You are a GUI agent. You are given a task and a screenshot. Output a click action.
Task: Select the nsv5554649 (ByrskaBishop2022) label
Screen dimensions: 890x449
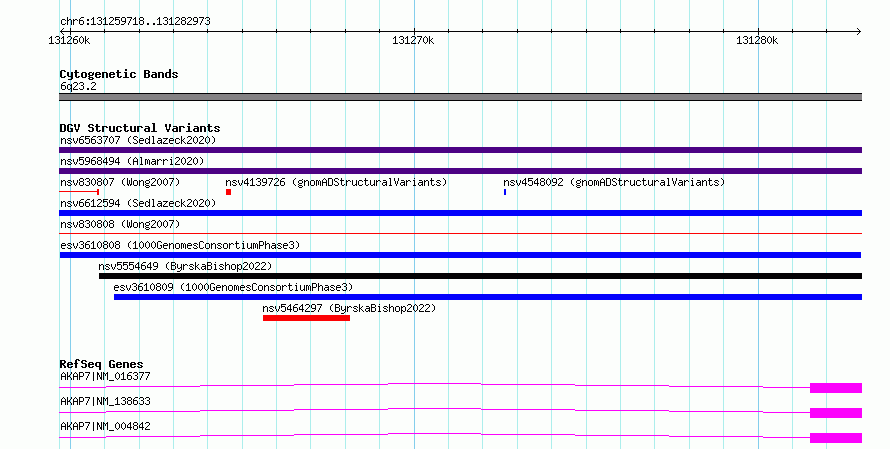pyautogui.click(x=185, y=266)
